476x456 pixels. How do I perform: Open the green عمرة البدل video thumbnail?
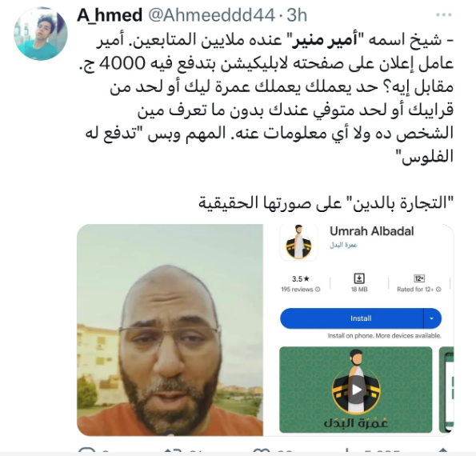pyautogui.click(x=355, y=390)
